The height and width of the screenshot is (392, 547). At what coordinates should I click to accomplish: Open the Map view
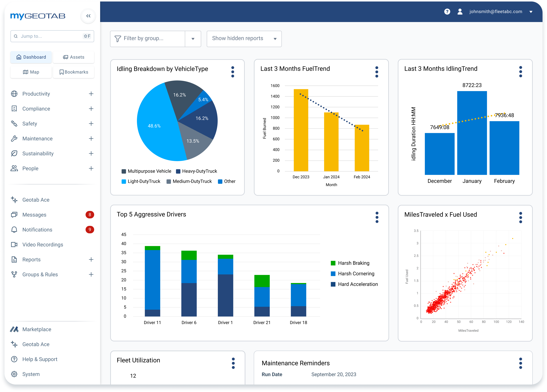pos(31,72)
